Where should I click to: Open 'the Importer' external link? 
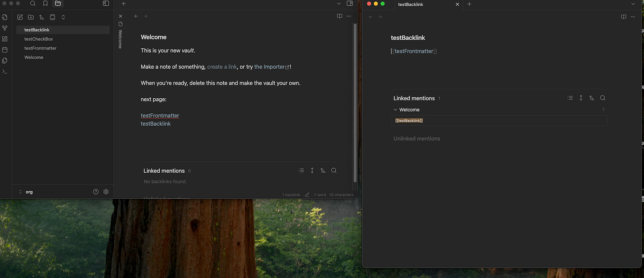click(272, 67)
